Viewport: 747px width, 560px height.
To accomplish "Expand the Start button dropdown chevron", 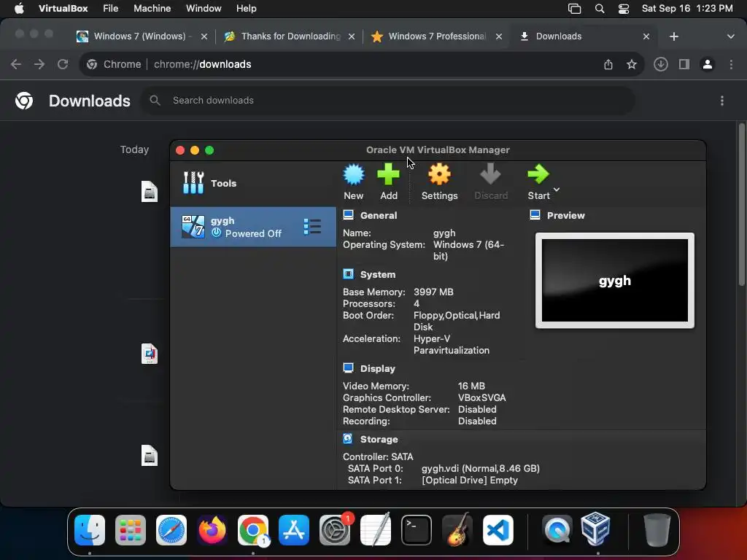I will tap(557, 190).
